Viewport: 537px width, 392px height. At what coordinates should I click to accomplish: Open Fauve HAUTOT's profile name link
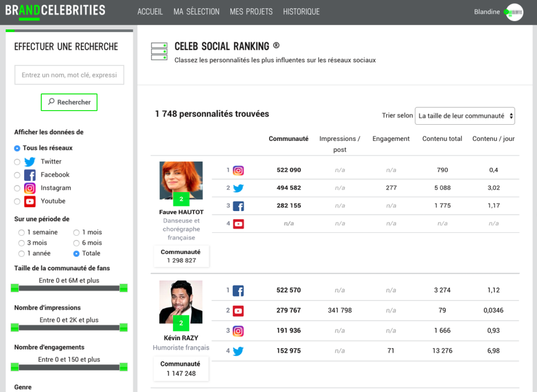pyautogui.click(x=181, y=212)
